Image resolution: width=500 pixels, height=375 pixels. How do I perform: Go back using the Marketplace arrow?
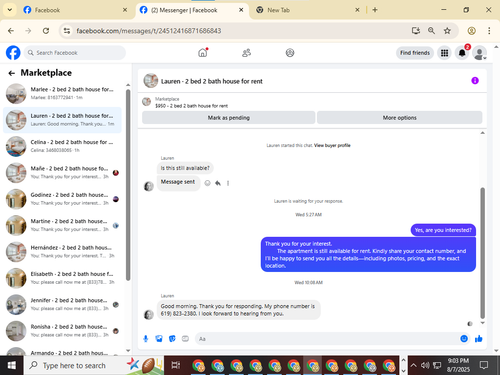[x=12, y=73]
